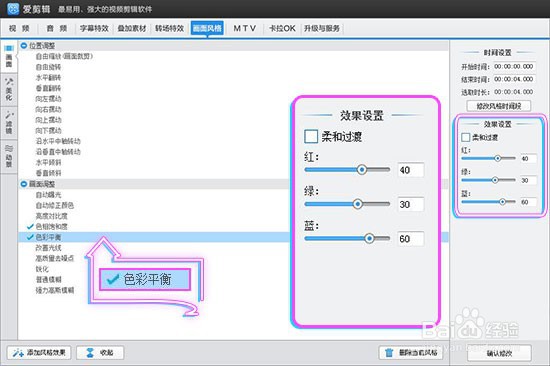Click the 红 value field showing 40 in right panel
This screenshot has width=550, height=366.
528,159
